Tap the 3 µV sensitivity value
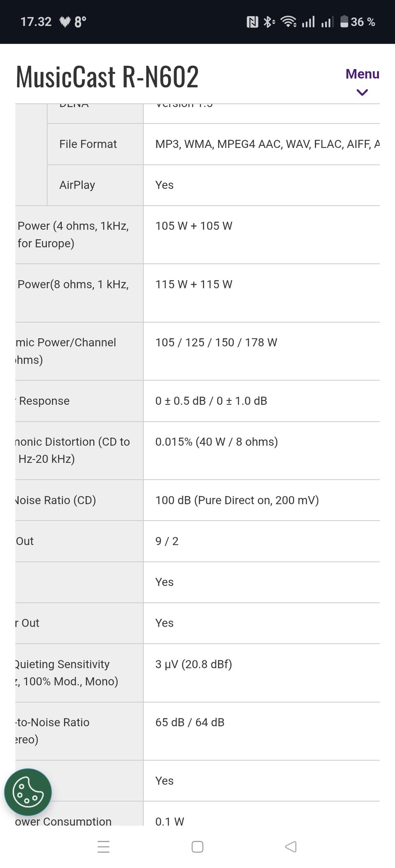Image resolution: width=395 pixels, height=868 pixels. click(x=193, y=664)
